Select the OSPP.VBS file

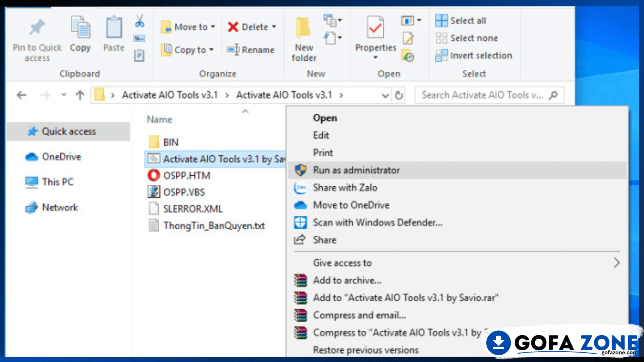[x=176, y=192]
